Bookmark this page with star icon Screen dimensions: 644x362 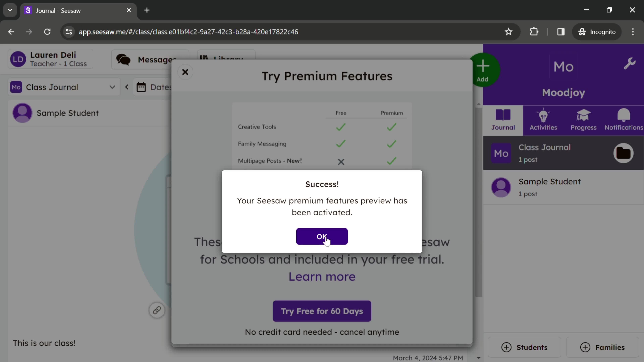point(508,32)
